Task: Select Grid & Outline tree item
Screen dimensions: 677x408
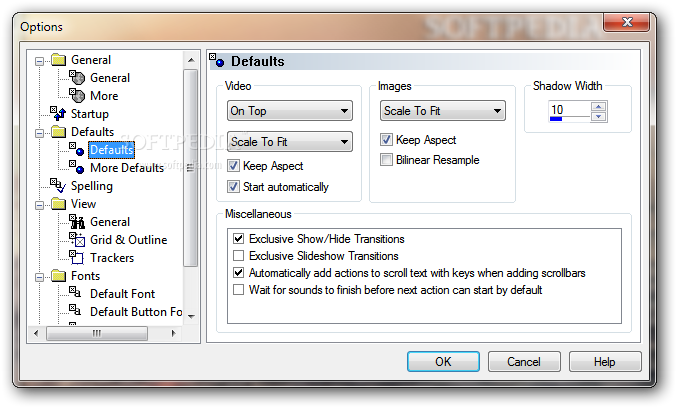Action: click(129, 240)
